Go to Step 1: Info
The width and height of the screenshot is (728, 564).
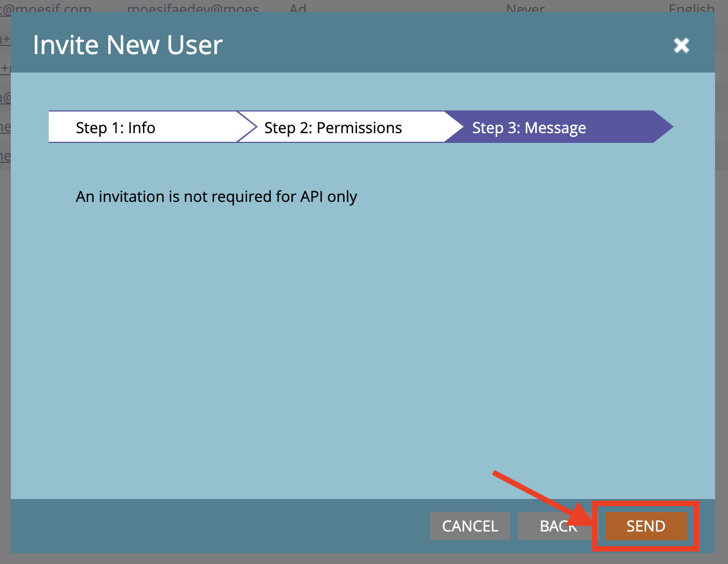pos(115,128)
